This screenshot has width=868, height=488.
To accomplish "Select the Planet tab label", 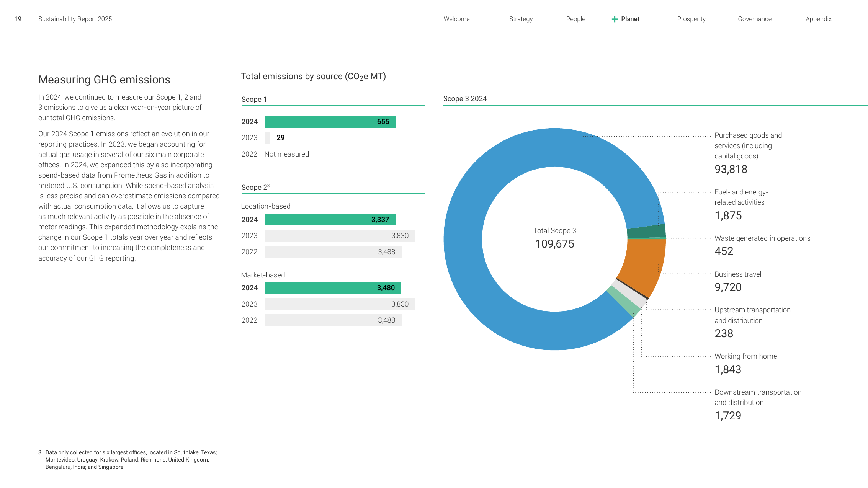I will pos(630,19).
